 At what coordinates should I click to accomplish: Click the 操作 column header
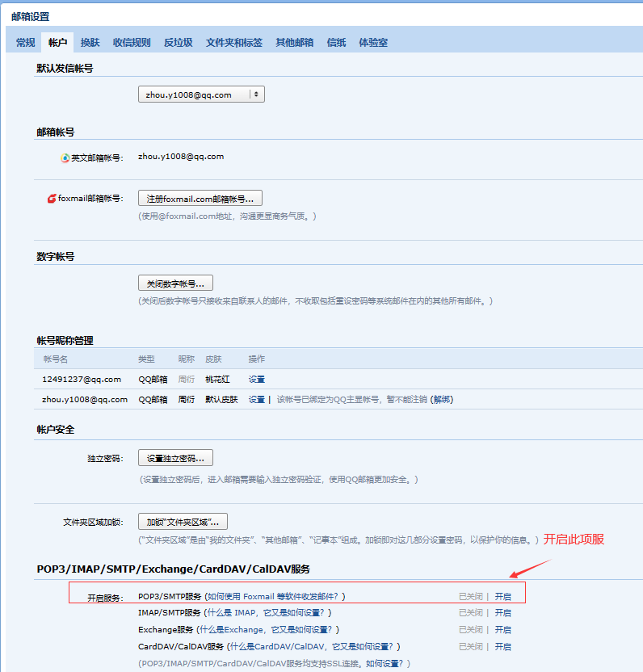pyautogui.click(x=256, y=359)
